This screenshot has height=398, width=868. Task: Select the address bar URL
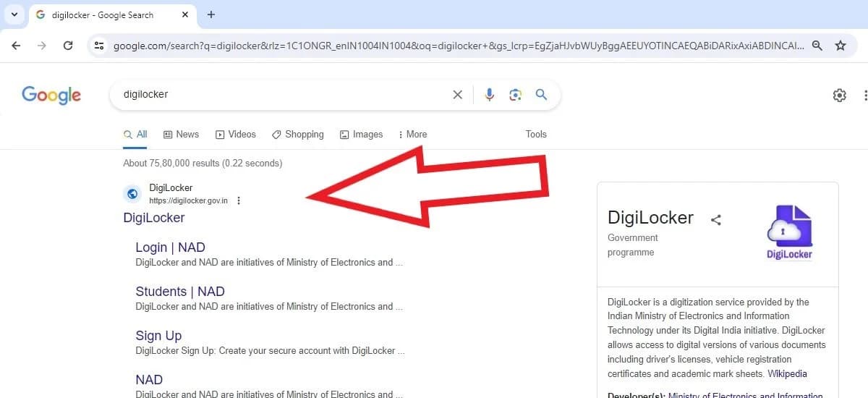[x=459, y=46]
